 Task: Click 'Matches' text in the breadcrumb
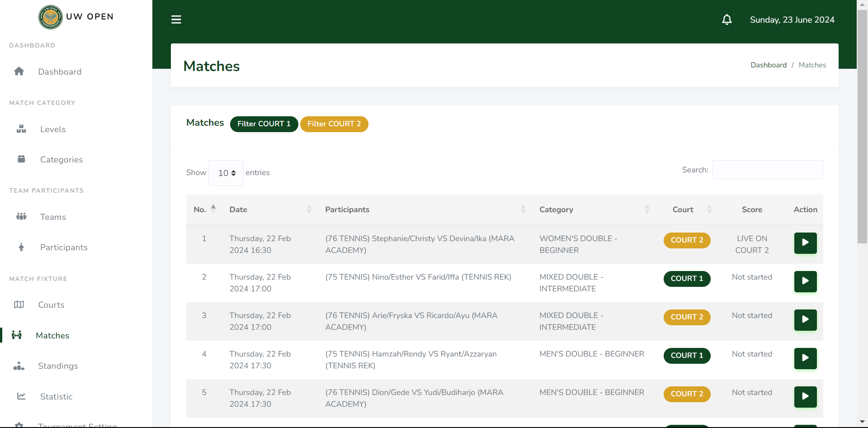tap(812, 65)
